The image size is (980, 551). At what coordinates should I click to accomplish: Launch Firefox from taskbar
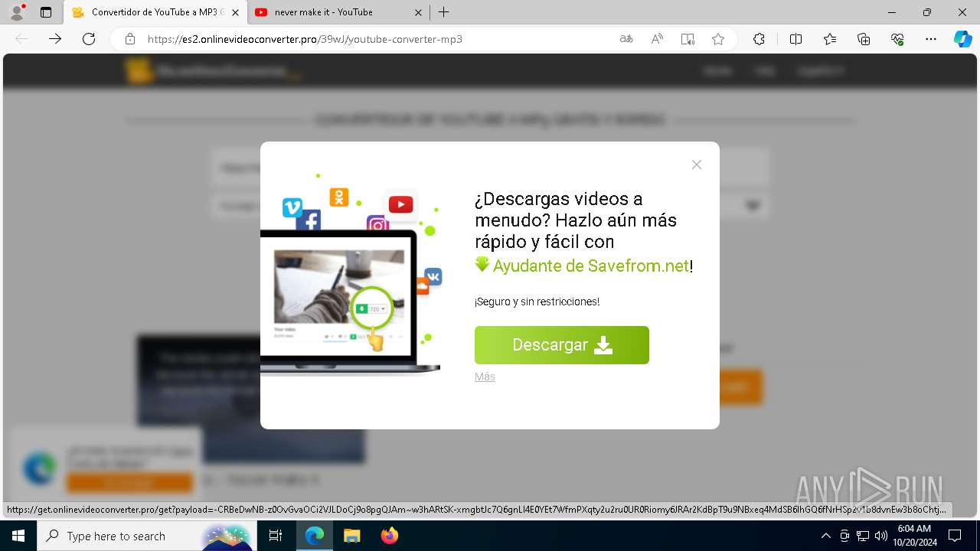click(x=389, y=536)
